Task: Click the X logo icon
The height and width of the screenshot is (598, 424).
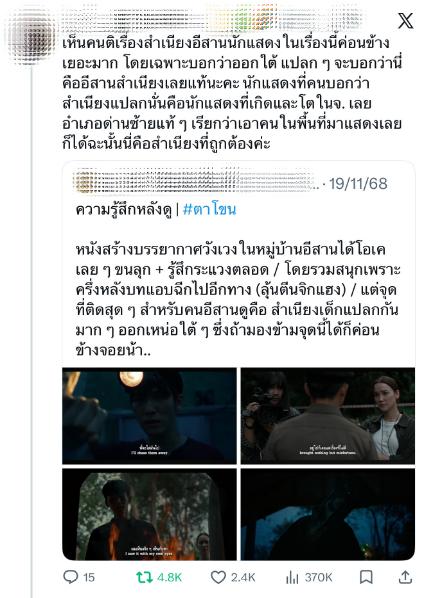Action: coord(405,20)
